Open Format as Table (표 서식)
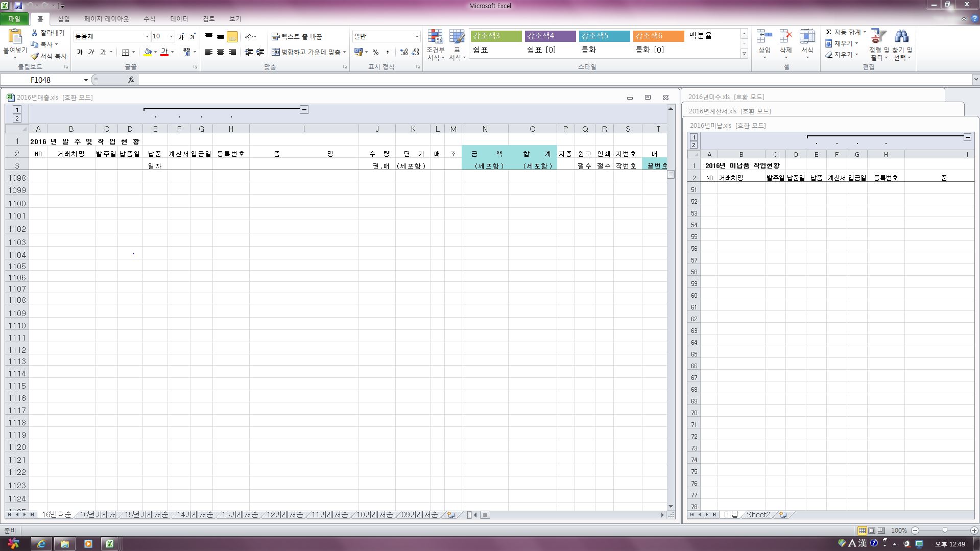Viewport: 980px width, 551px height. pos(457,45)
